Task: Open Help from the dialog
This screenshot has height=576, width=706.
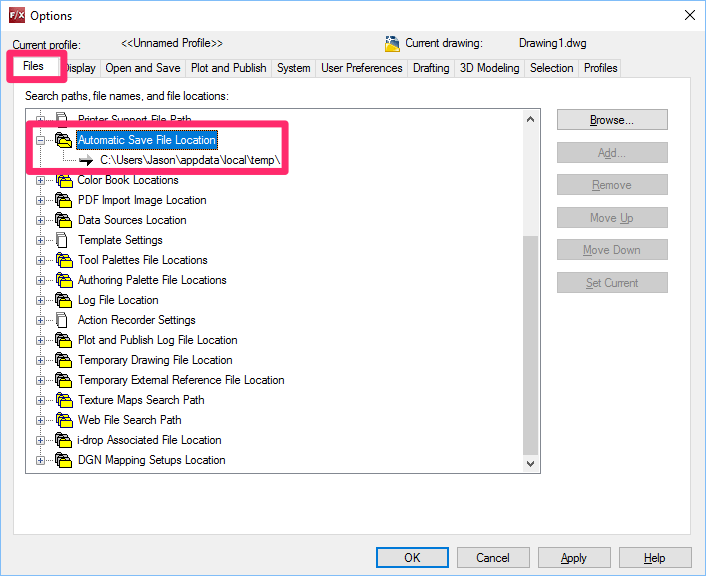Action: [x=655, y=558]
